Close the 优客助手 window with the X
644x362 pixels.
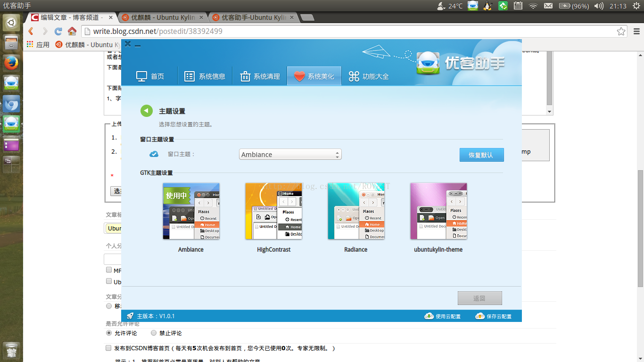(128, 44)
